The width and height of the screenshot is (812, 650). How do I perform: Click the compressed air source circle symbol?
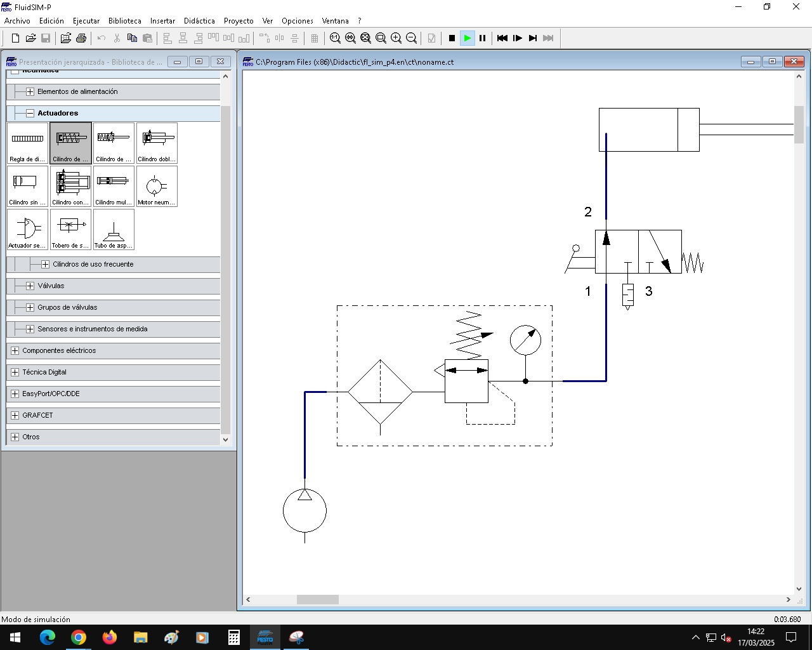[304, 510]
